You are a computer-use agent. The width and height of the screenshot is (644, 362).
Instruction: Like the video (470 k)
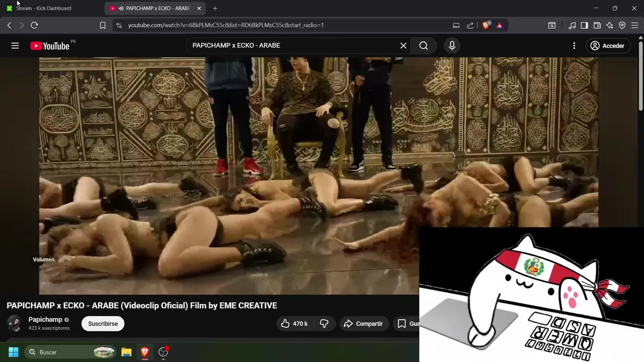(x=294, y=324)
